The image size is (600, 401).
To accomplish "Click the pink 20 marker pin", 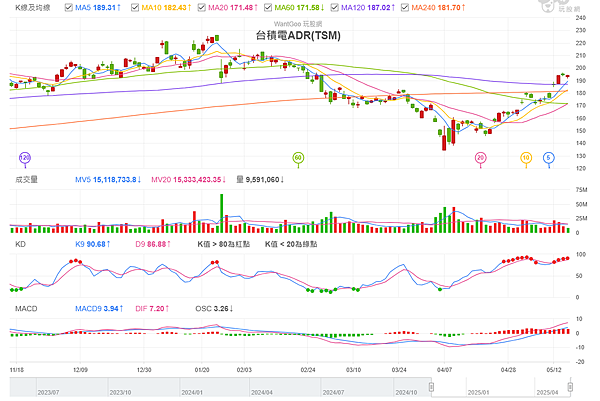I will pos(481,158).
